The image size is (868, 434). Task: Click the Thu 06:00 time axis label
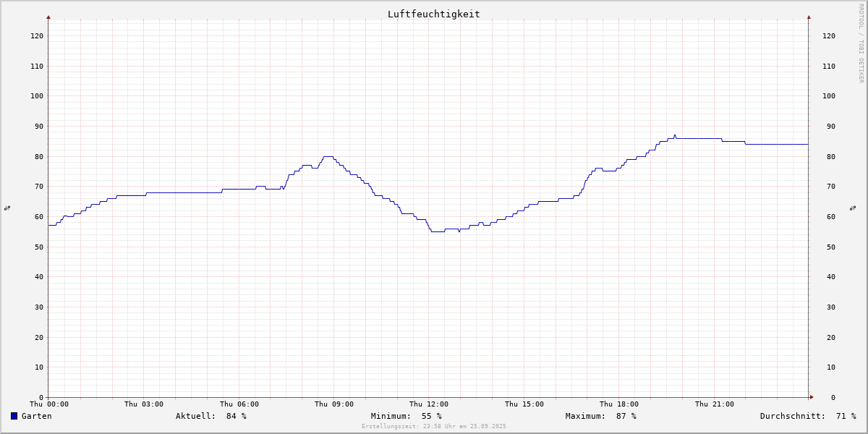pyautogui.click(x=239, y=404)
